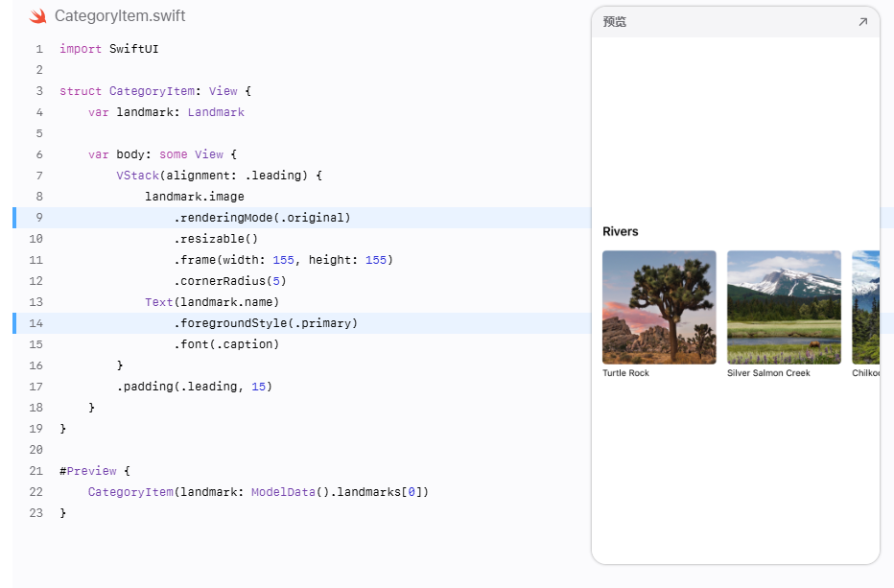Open the Turtle Rock thumbnail image
Image resolution: width=894 pixels, height=588 pixels.
[x=659, y=307]
